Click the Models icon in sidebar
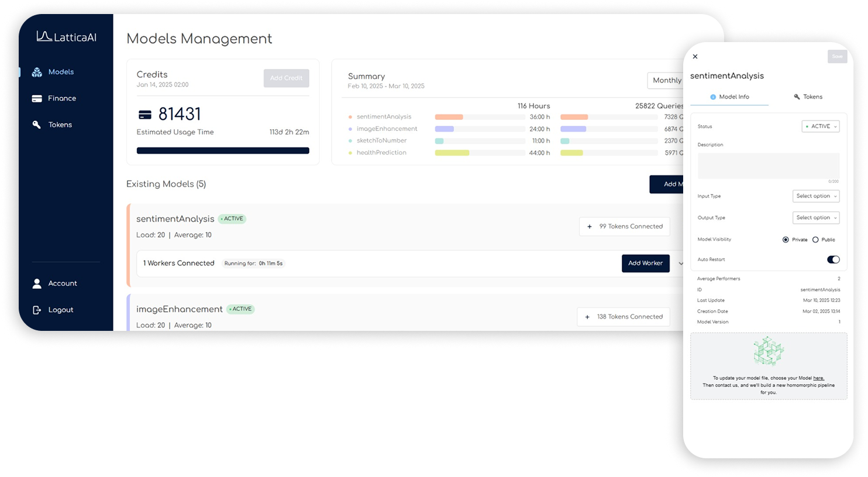Image resolution: width=868 pixels, height=477 pixels. (x=37, y=72)
